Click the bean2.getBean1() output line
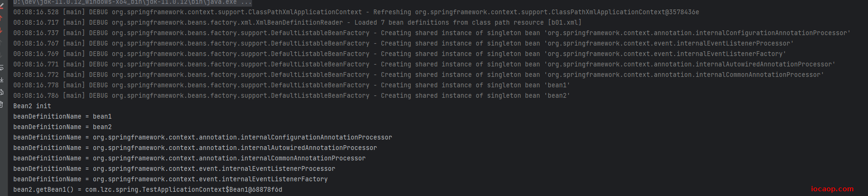 pyautogui.click(x=148, y=189)
